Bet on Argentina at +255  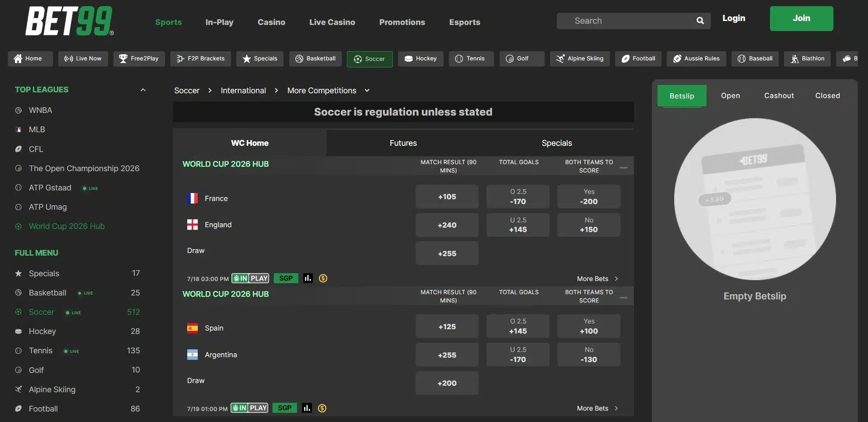pyautogui.click(x=447, y=355)
